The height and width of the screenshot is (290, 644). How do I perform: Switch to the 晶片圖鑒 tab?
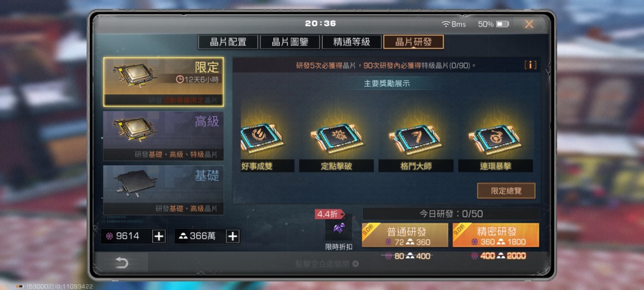[290, 42]
